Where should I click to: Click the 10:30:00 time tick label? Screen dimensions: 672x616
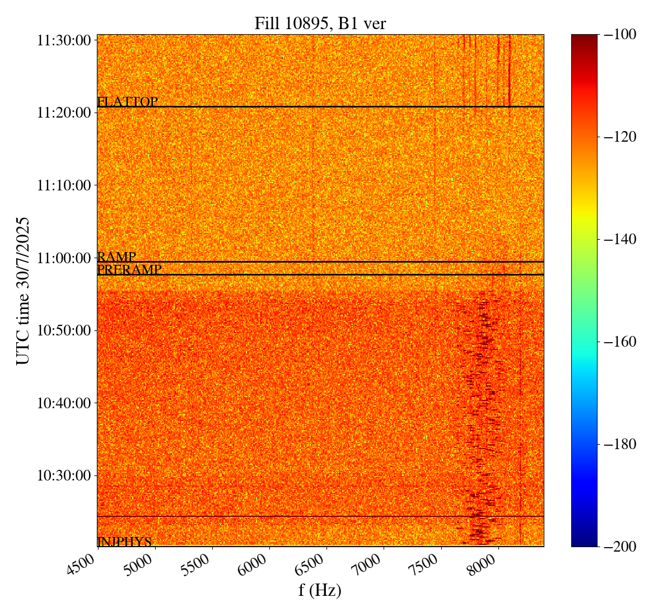point(64,475)
